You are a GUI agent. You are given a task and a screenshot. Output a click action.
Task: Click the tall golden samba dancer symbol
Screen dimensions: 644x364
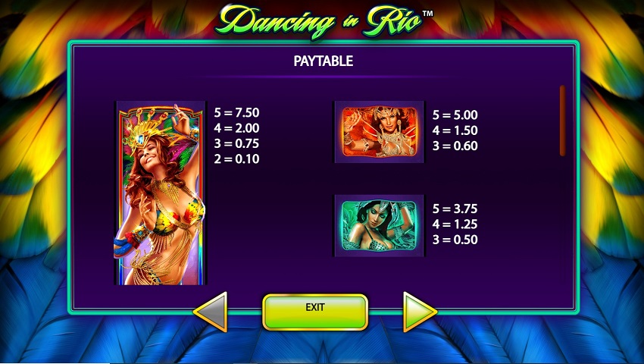coord(160,193)
